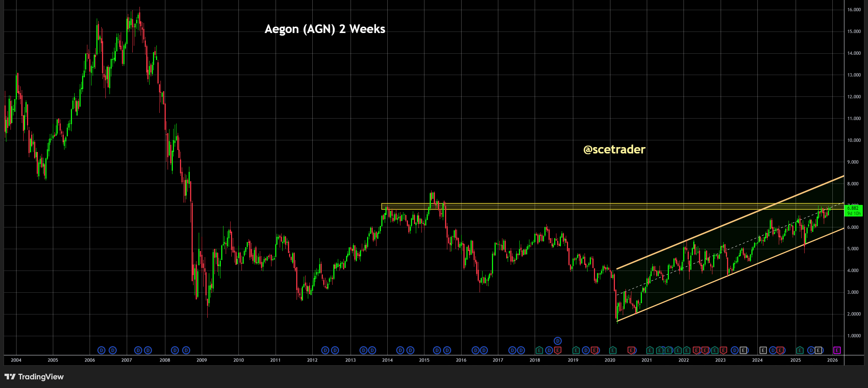This screenshot has height=388, width=868.
Task: Click the 2009 year label on time axis
Action: [202, 360]
